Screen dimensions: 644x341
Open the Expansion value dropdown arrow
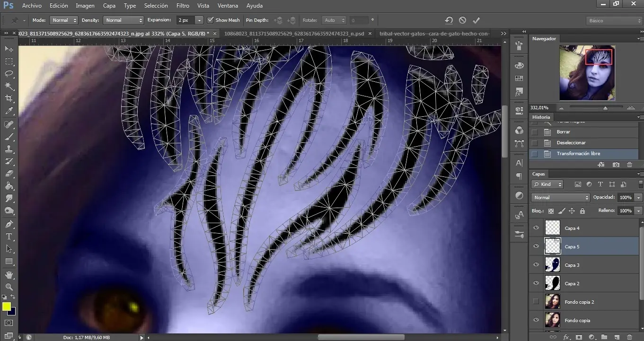(199, 20)
